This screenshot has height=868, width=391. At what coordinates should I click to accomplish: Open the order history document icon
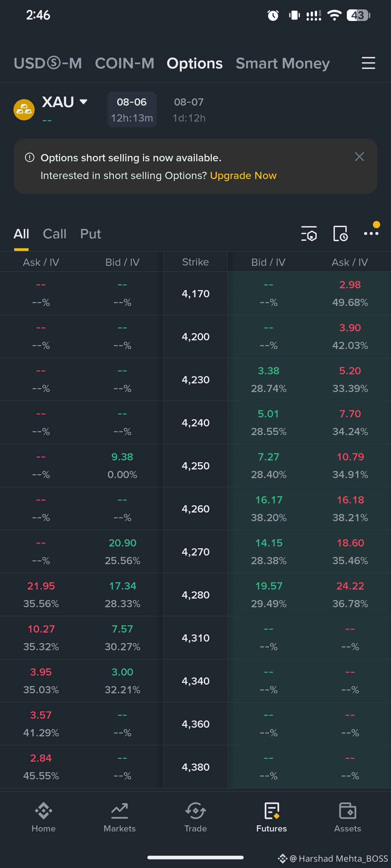[x=340, y=234]
